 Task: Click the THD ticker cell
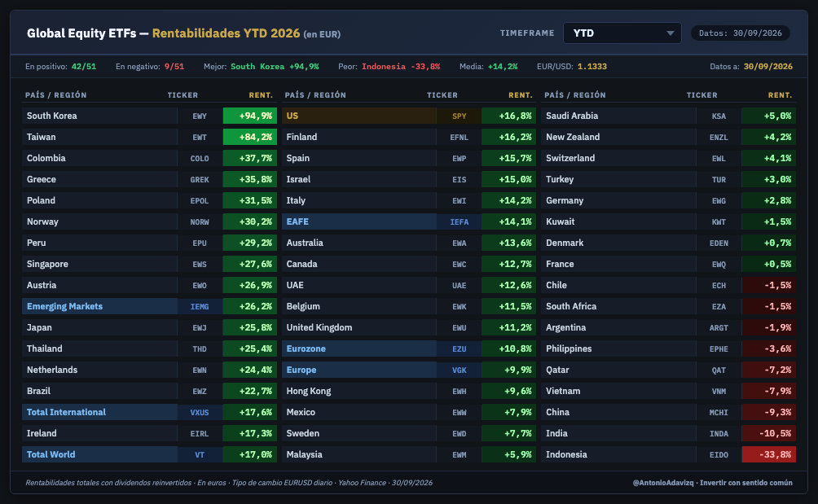pyautogui.click(x=200, y=348)
